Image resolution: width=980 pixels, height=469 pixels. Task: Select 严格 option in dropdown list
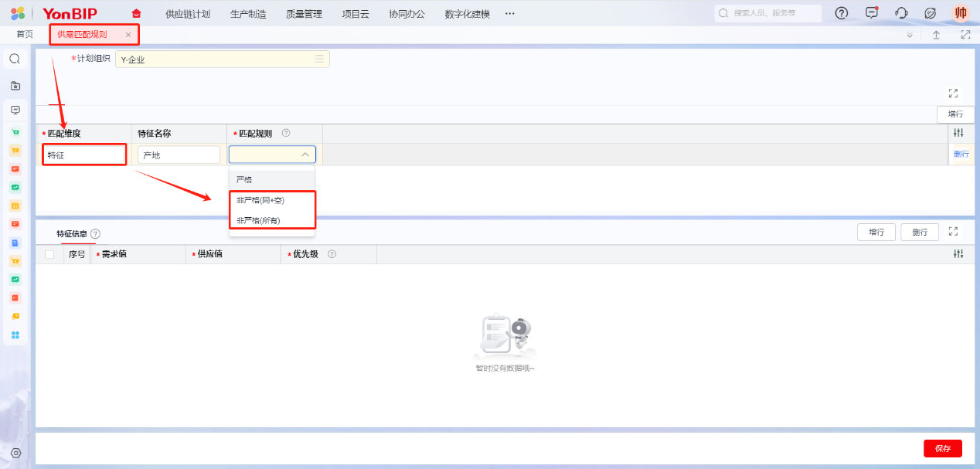coord(244,179)
